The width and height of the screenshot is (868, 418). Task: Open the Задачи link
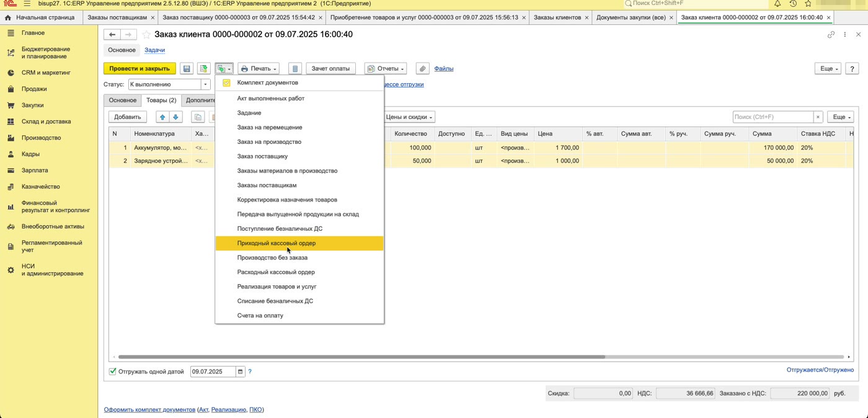pos(154,50)
